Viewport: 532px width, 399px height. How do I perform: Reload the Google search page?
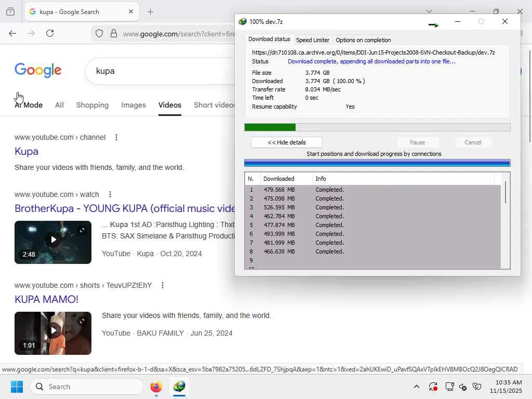tap(50, 33)
